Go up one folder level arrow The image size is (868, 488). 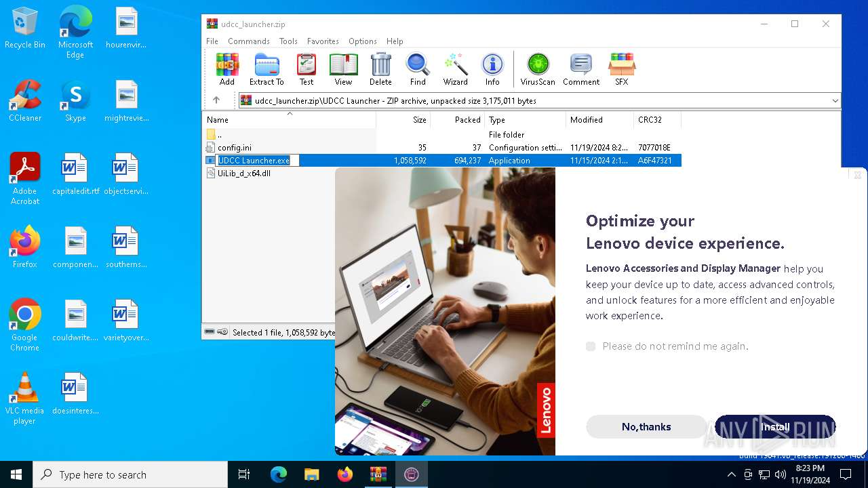[x=216, y=100]
